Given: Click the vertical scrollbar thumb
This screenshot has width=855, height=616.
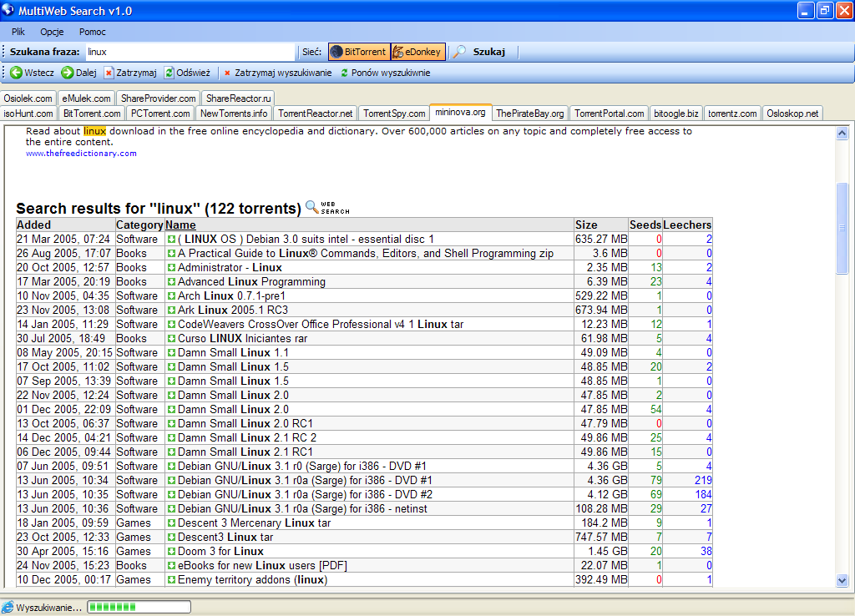Looking at the screenshot, I should click(x=842, y=228).
